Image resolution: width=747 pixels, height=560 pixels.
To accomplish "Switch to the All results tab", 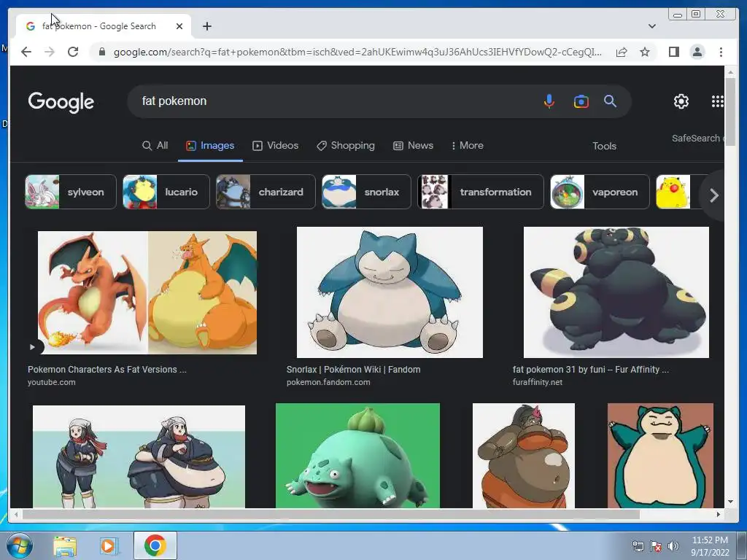I will (155, 146).
